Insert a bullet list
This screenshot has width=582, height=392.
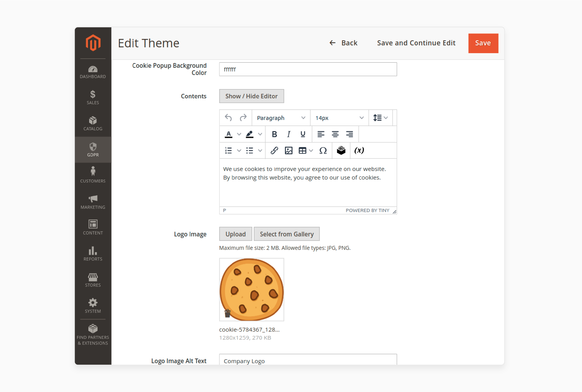point(250,151)
